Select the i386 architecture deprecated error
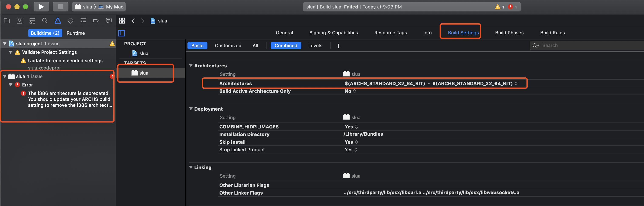The width and height of the screenshot is (644, 206). [69, 99]
